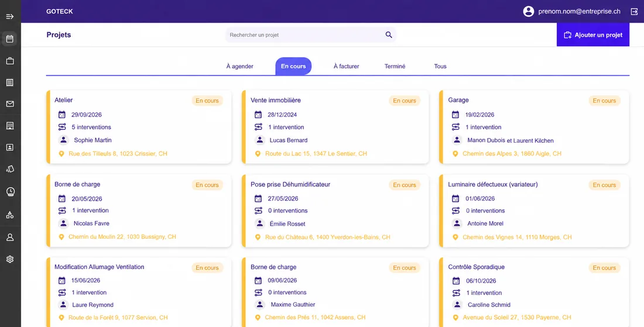Click the Ajouter un projet button
644x327 pixels.
click(x=592, y=35)
